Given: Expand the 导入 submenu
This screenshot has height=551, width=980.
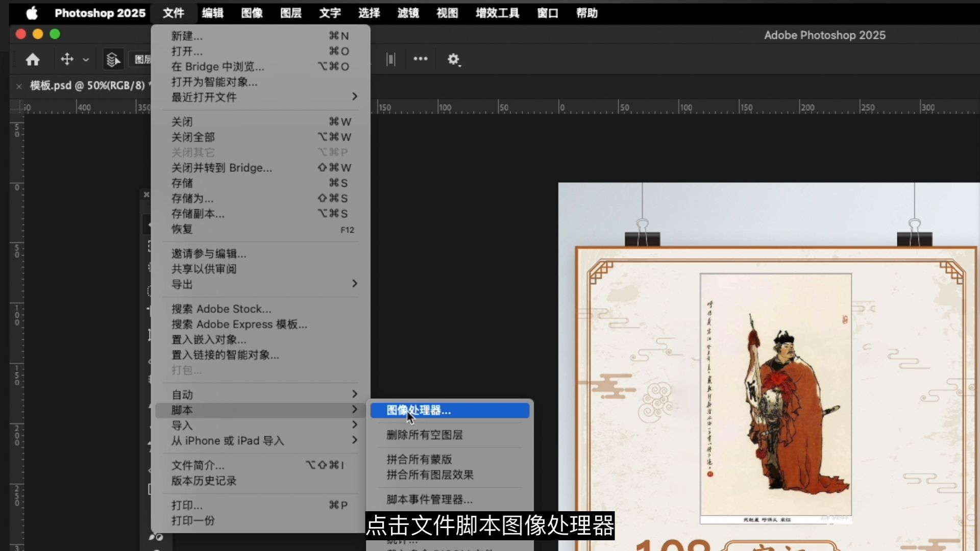Looking at the screenshot, I should tap(260, 425).
